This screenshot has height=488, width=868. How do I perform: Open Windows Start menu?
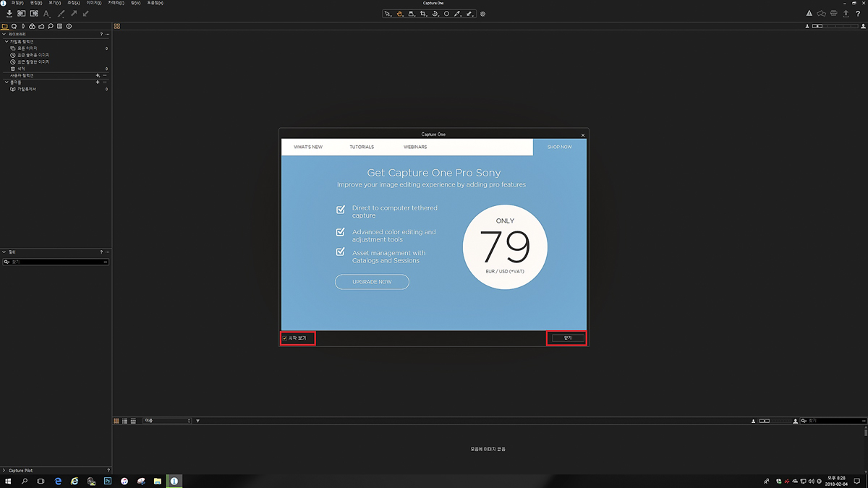(9, 481)
